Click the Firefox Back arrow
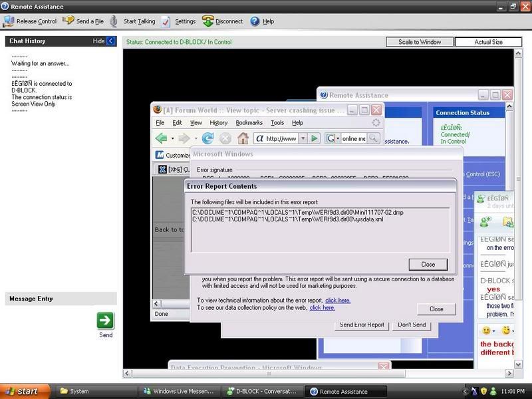This screenshot has height=399, width=532. [x=161, y=138]
